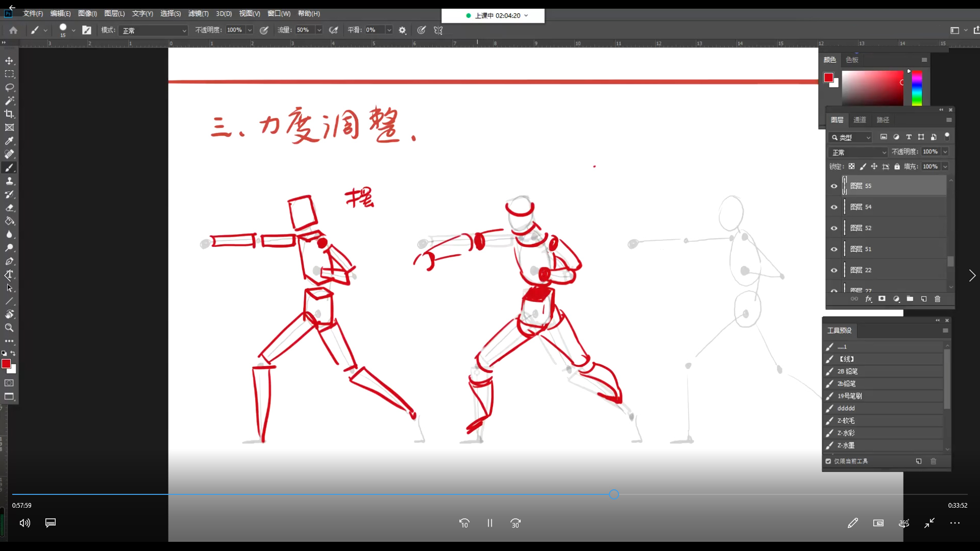This screenshot has height=551, width=980.
Task: Open 文件(F) menu
Action: [33, 13]
